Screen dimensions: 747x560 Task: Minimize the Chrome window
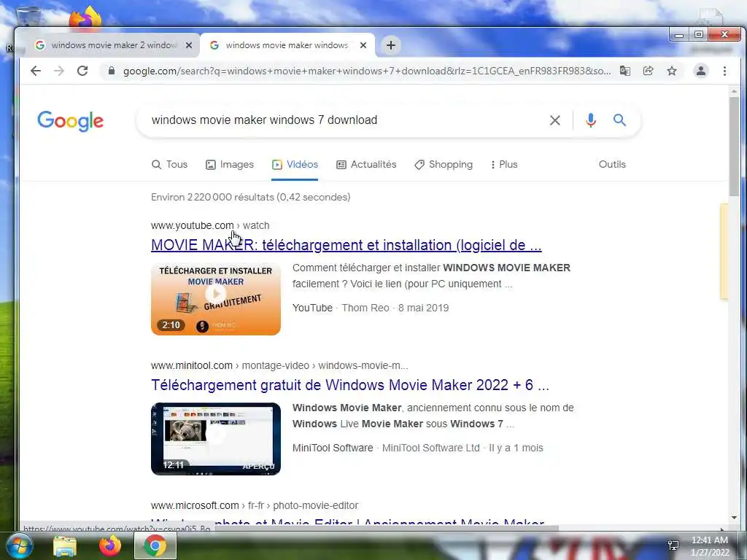pyautogui.click(x=679, y=35)
